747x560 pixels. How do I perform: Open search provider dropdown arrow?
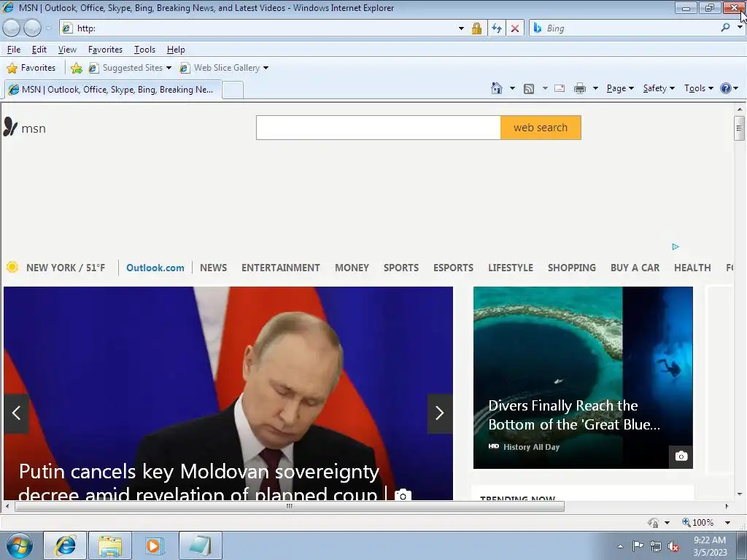tap(740, 27)
